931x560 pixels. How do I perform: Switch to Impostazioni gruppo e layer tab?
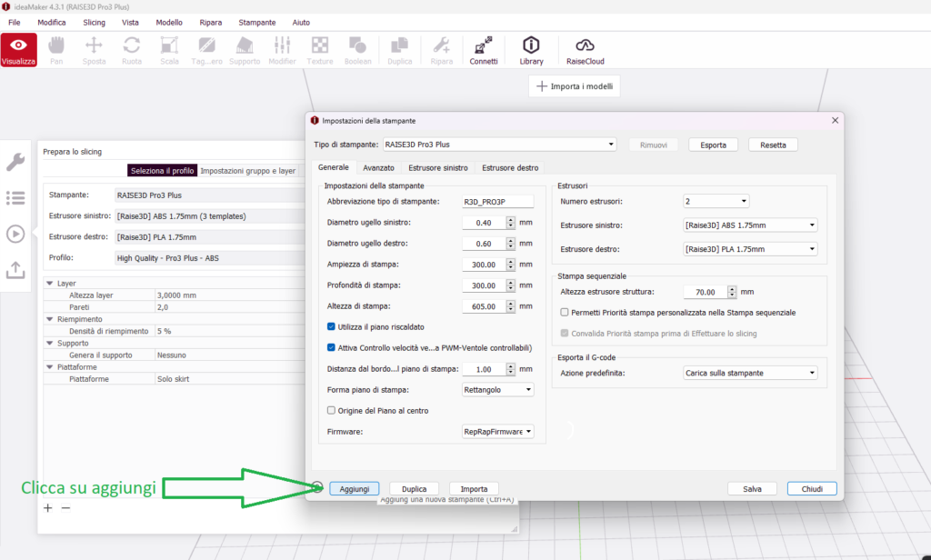(247, 170)
